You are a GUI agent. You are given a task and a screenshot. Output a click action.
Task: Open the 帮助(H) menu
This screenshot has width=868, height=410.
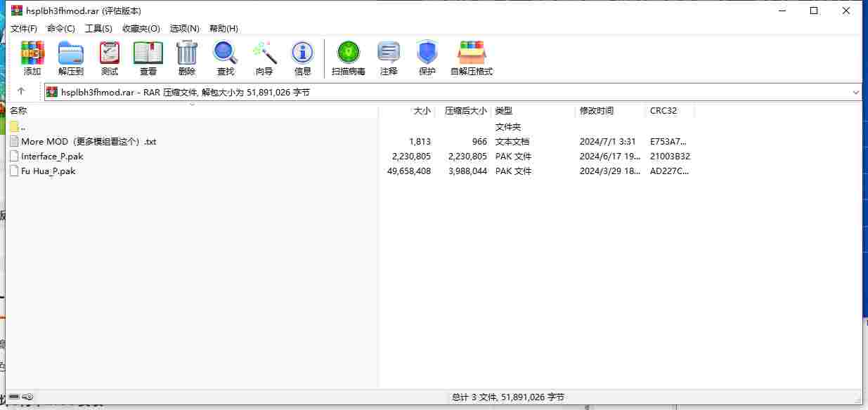[224, 28]
